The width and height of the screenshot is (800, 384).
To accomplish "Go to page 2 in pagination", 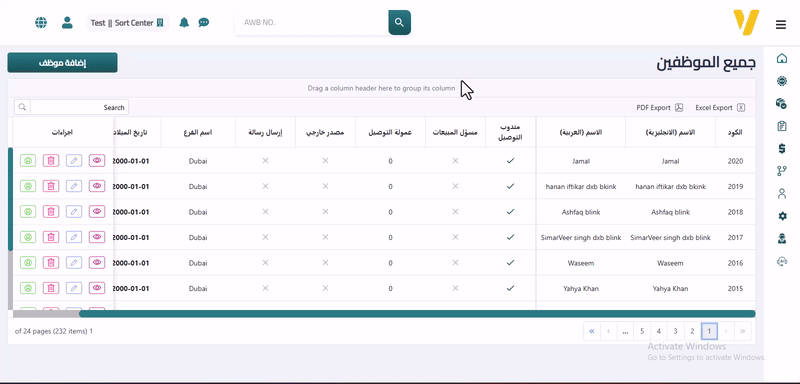I will (x=692, y=331).
